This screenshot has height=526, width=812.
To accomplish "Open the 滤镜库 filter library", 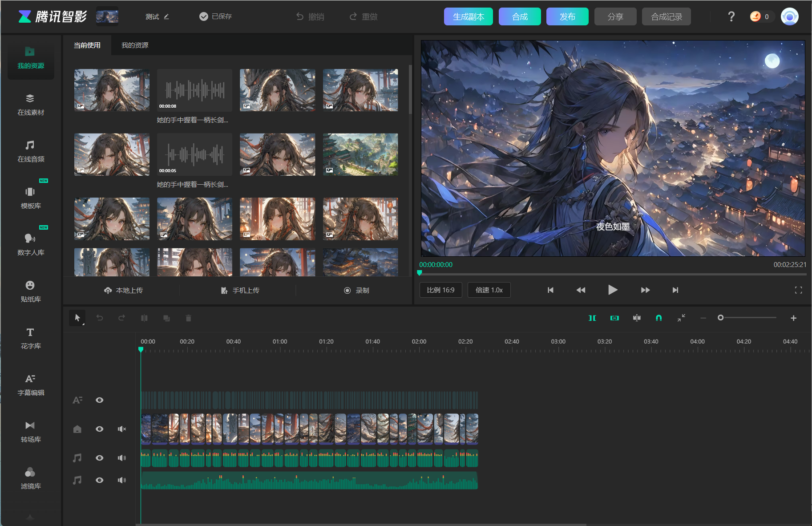I will click(x=30, y=478).
